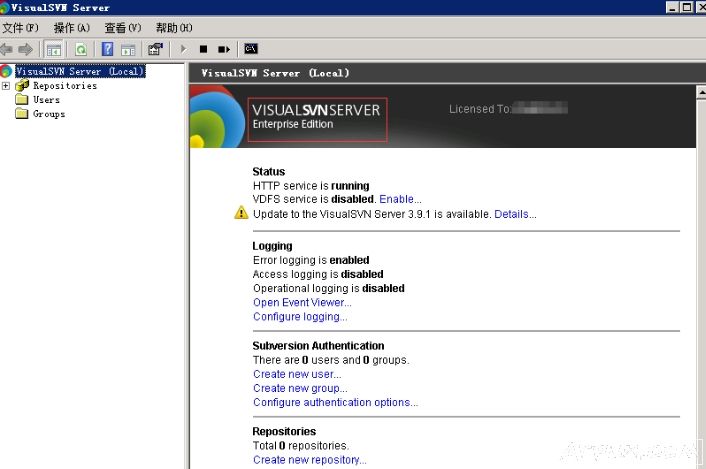Maximize the VisualSVN Server window
The width and height of the screenshot is (706, 469).
(x=687, y=7)
